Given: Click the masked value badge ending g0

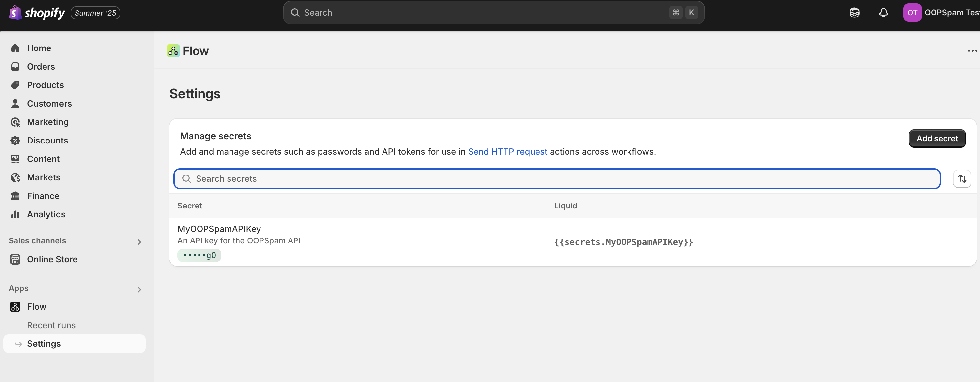Looking at the screenshot, I should 199,255.
